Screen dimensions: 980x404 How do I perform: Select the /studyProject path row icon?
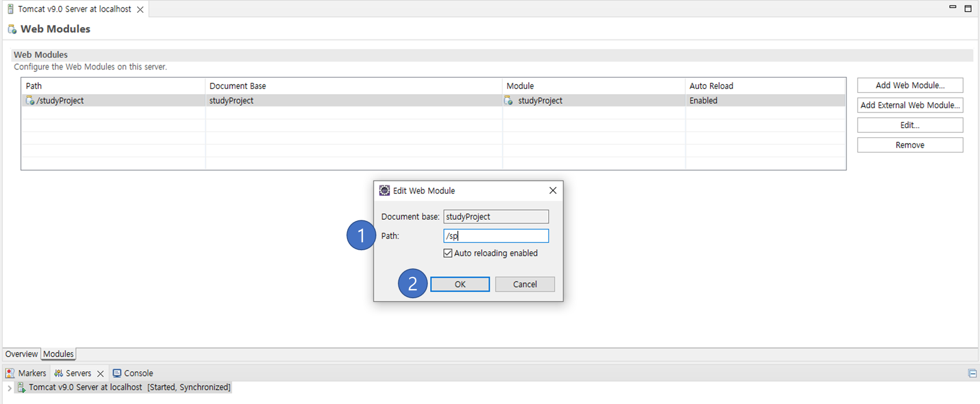click(x=30, y=100)
